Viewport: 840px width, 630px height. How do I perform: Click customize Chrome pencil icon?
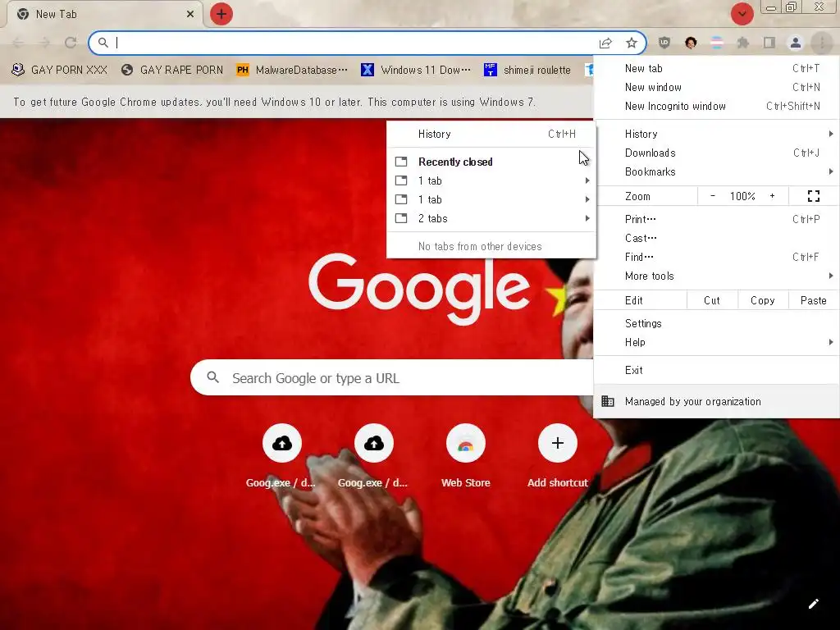813,604
